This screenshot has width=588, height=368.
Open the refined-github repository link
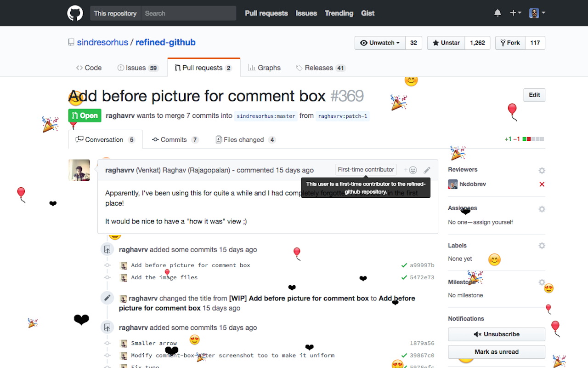tap(165, 42)
